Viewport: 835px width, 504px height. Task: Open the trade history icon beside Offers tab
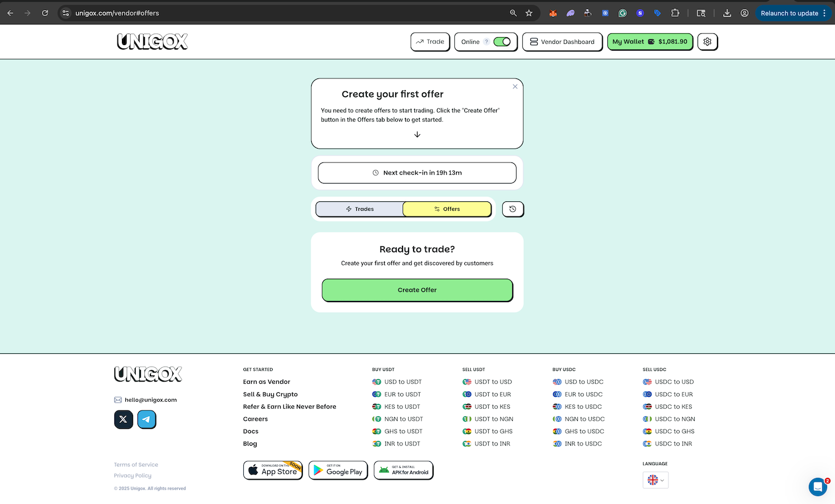click(x=512, y=209)
